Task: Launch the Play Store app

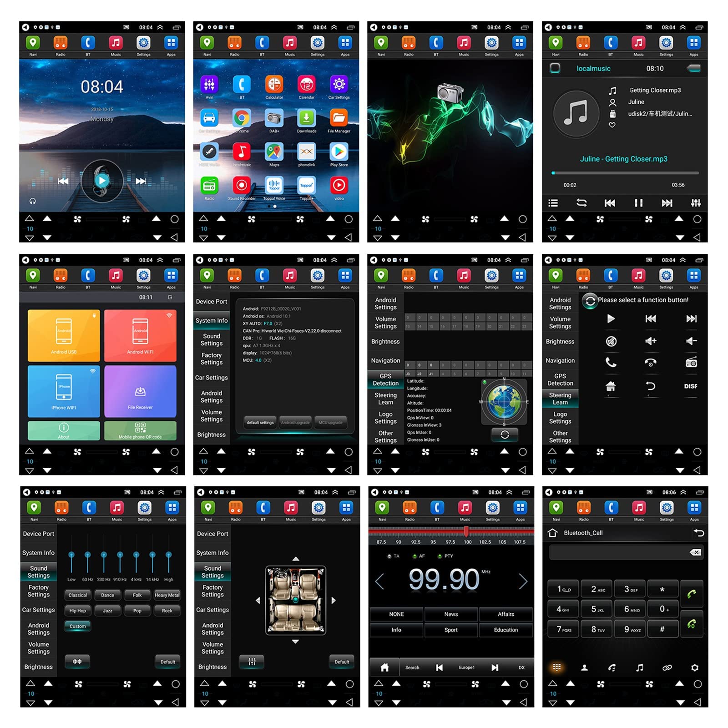Action: [339, 152]
